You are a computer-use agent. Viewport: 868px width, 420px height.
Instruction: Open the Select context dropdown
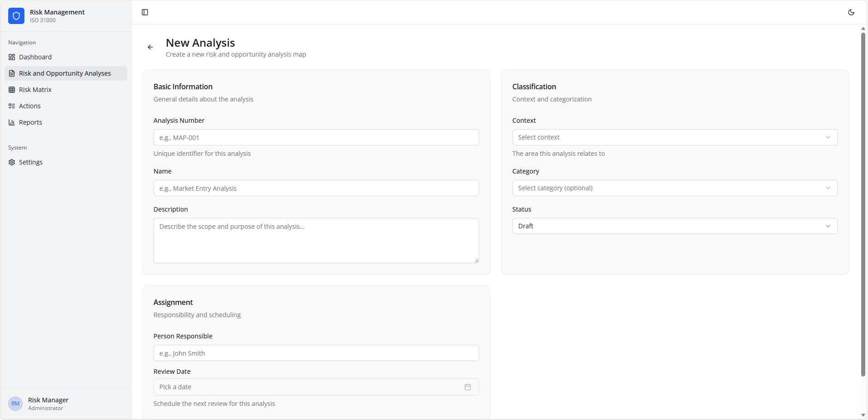click(x=674, y=137)
